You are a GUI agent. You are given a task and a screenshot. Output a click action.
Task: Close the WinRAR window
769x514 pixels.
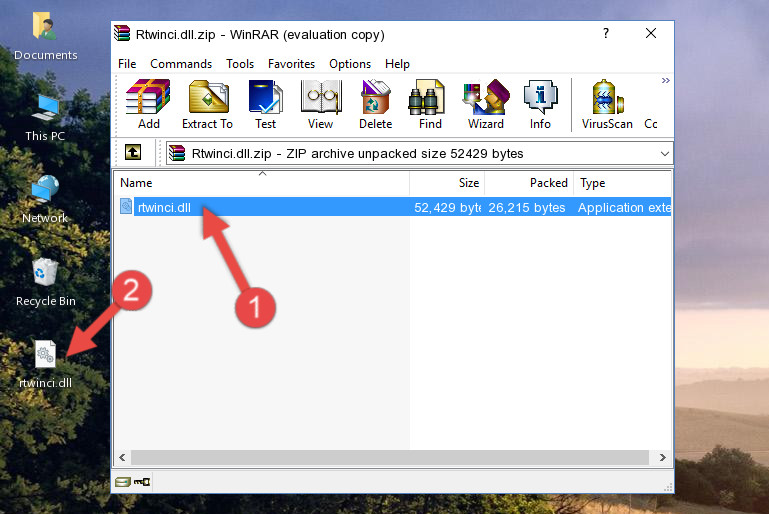pyautogui.click(x=651, y=33)
